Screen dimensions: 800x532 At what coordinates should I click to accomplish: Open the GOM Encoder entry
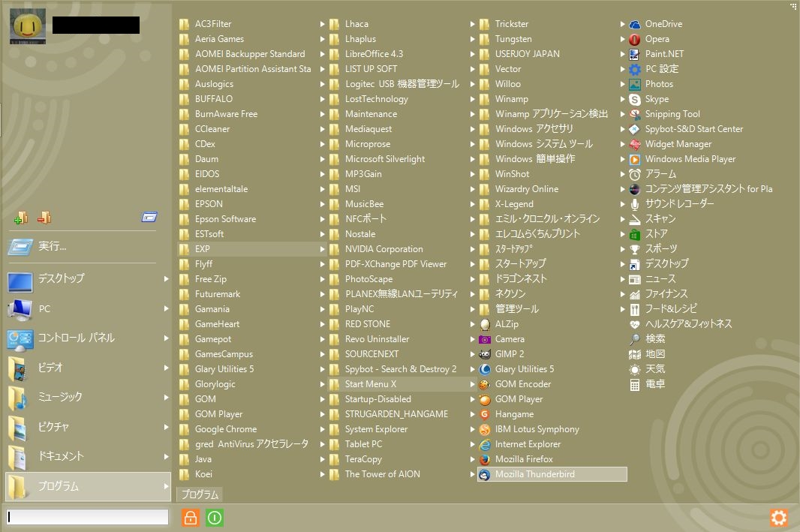coord(552,384)
